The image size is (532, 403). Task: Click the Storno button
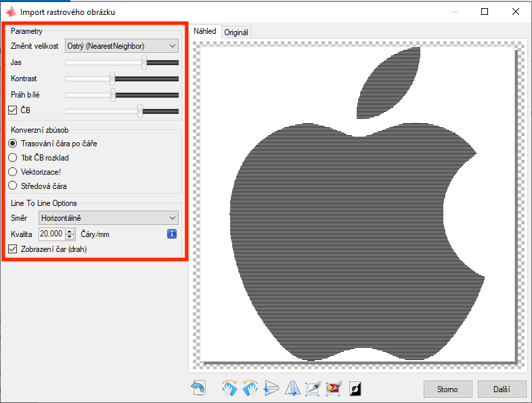447,389
